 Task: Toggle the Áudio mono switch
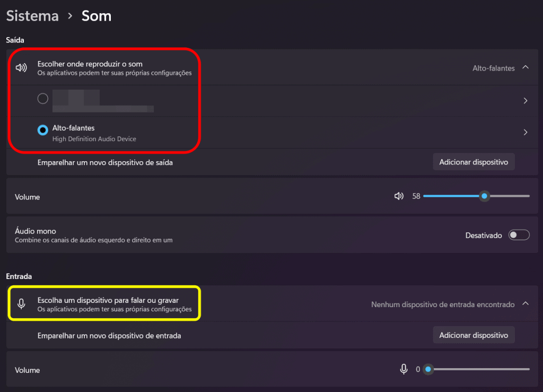pyautogui.click(x=519, y=235)
